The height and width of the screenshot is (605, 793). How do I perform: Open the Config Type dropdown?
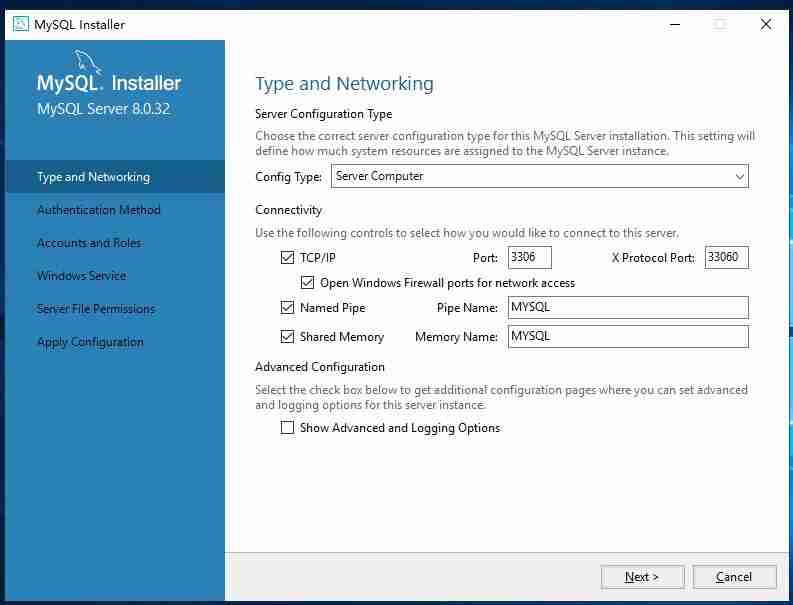coord(539,177)
